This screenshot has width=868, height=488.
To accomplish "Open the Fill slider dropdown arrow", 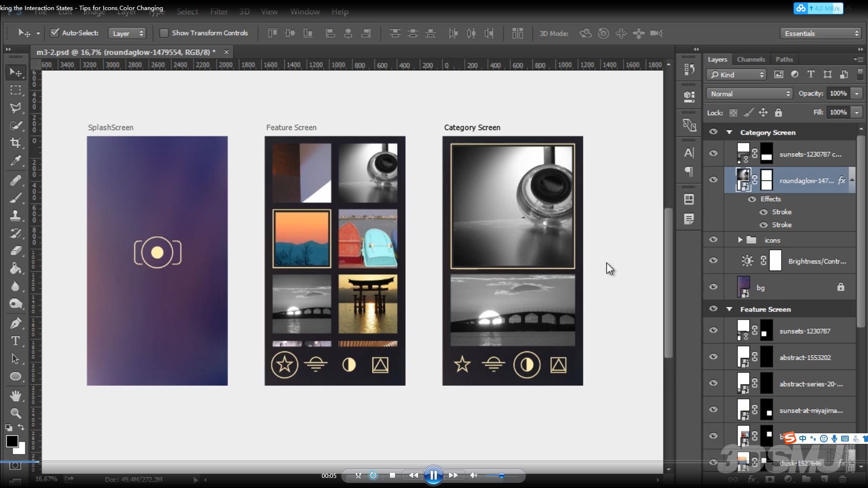I will coord(857,112).
